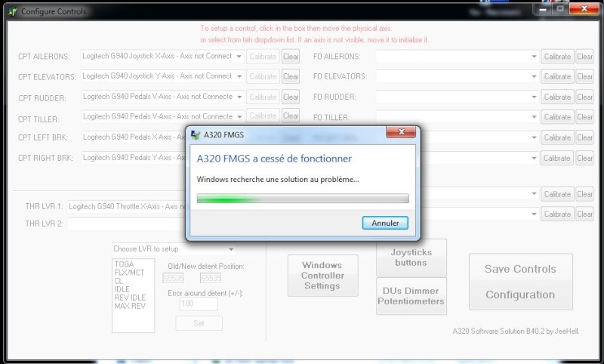The height and width of the screenshot is (364, 604).
Task: Close the Configure Controls window
Action: [x=584, y=8]
